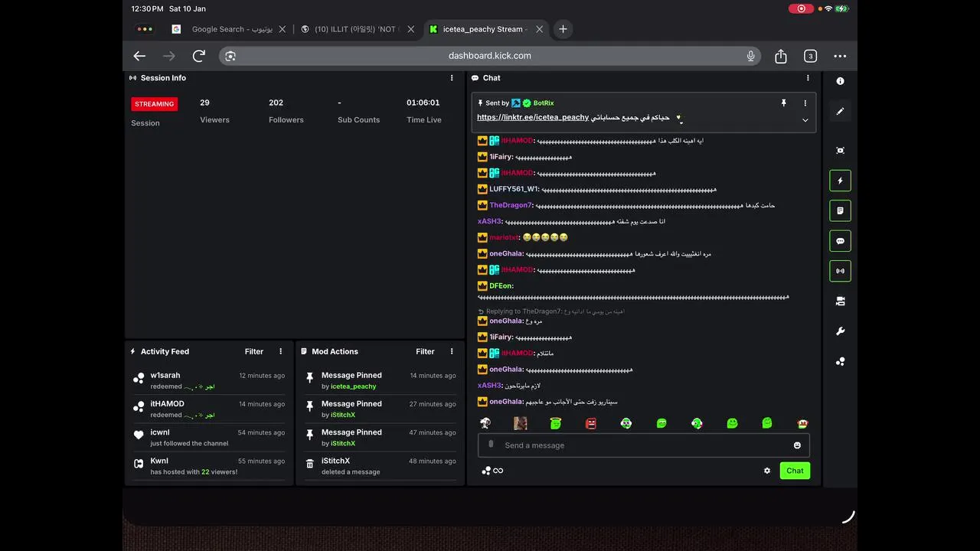
Task: Open iStitchX link in 27 minutes ago entry
Action: pyautogui.click(x=343, y=415)
